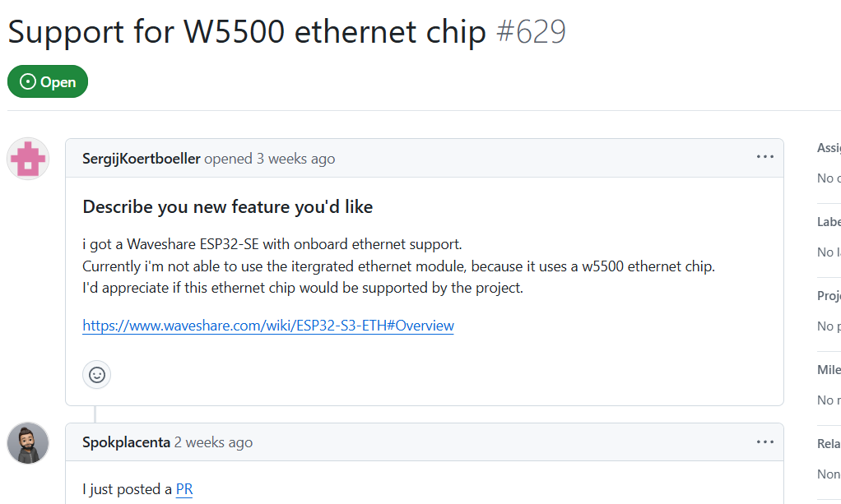Image resolution: width=841 pixels, height=504 pixels.
Task: Open SergijKoertboeller's profile via username
Action: point(142,159)
